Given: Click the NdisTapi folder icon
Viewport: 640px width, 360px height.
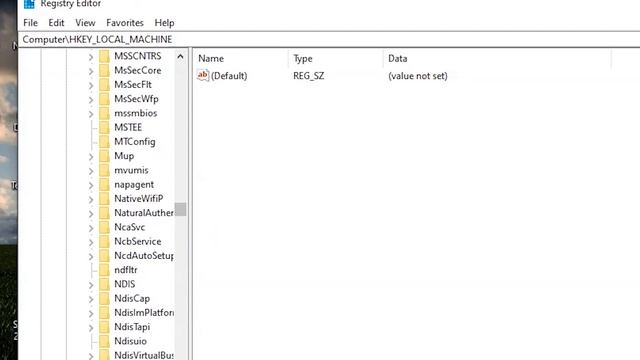Looking at the screenshot, I should (104, 327).
